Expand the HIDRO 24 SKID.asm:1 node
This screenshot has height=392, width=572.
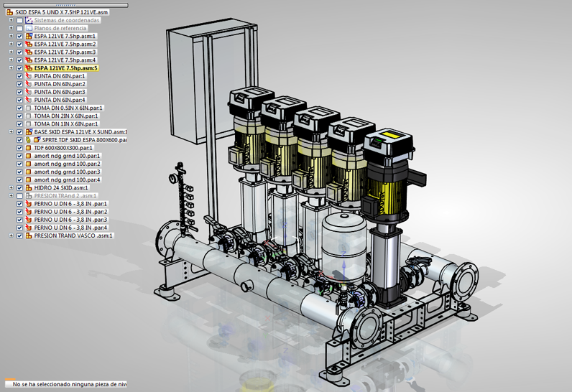[x=11, y=188]
